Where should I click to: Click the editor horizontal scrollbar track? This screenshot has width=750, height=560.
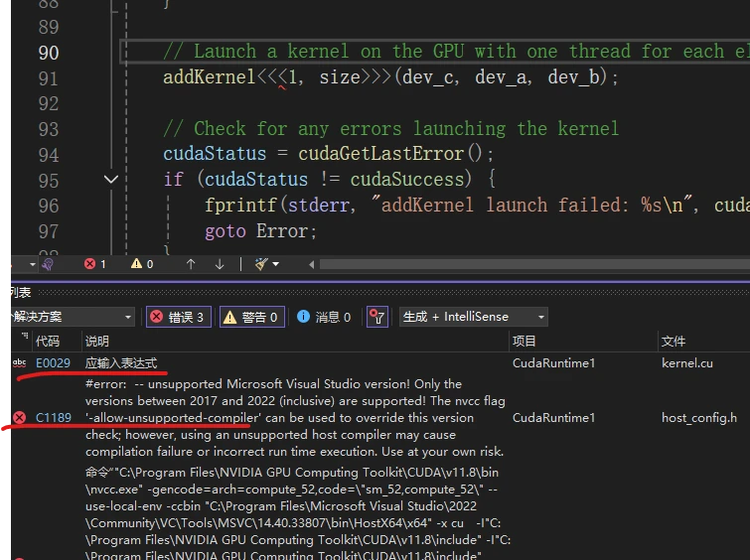(x=534, y=264)
